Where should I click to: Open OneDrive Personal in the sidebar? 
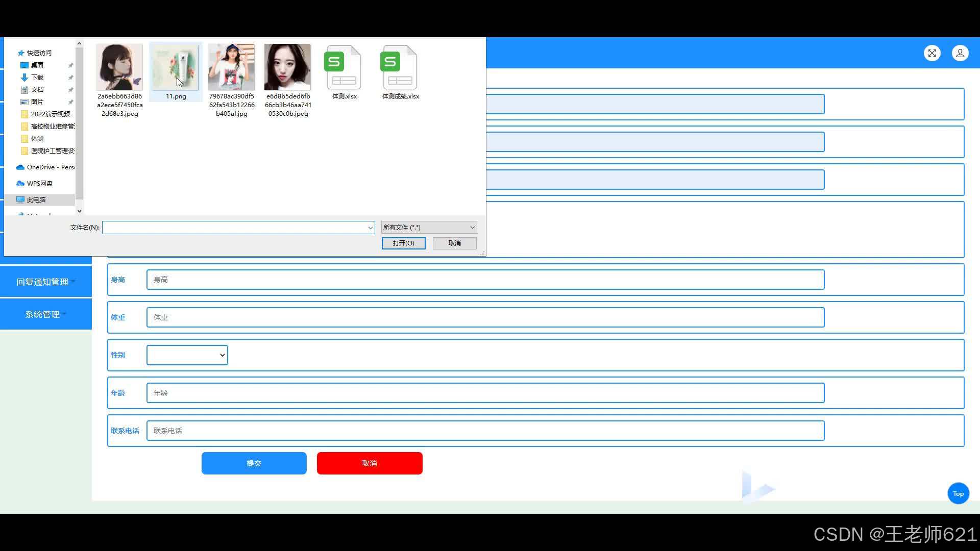[x=46, y=167]
